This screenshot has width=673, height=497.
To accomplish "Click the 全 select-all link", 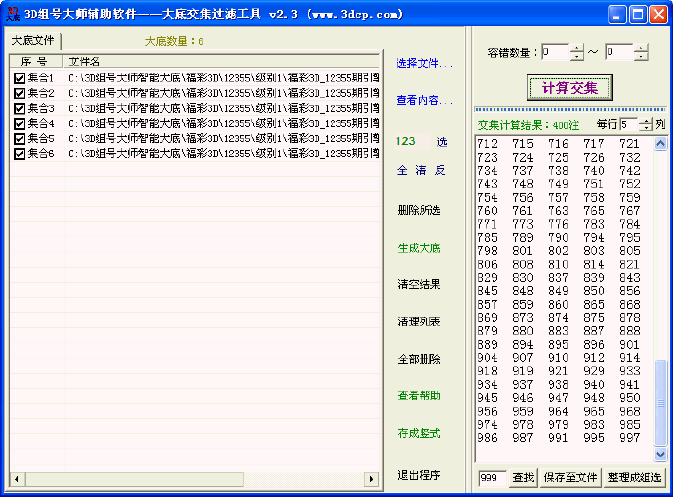I will pyautogui.click(x=403, y=170).
